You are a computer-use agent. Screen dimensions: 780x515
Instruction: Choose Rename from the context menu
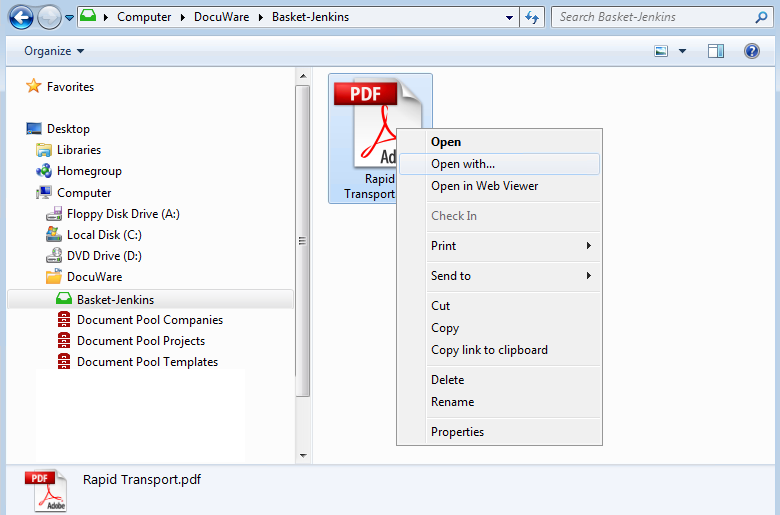[x=499, y=402]
